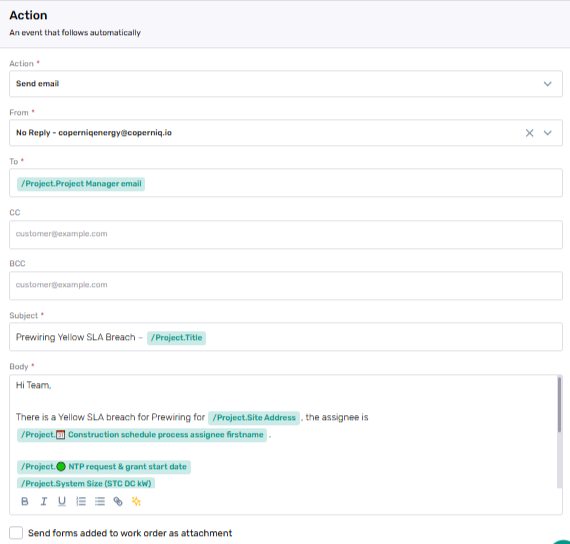Enable sending forms as attachment
Viewport: 570px width, 544px height.
tap(16, 533)
